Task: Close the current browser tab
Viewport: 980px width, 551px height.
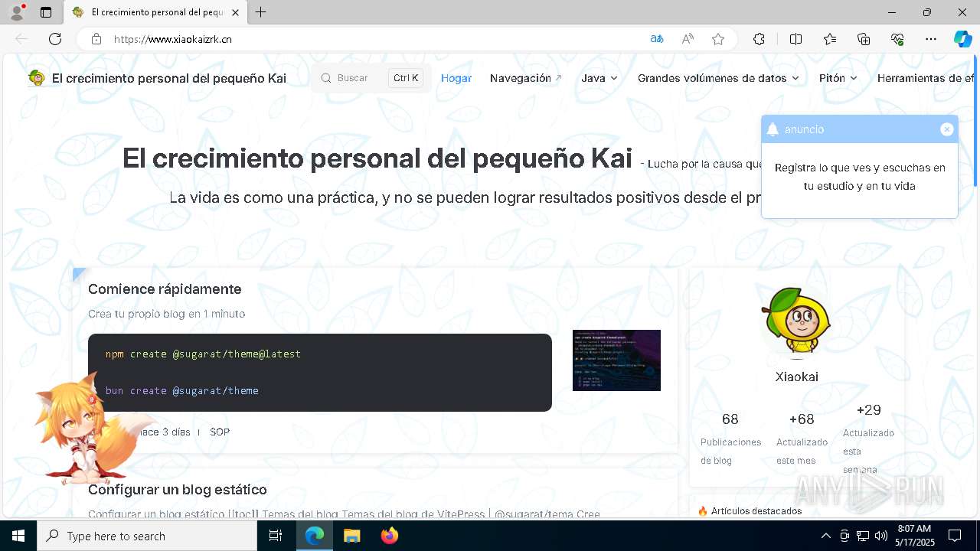Action: click(235, 12)
